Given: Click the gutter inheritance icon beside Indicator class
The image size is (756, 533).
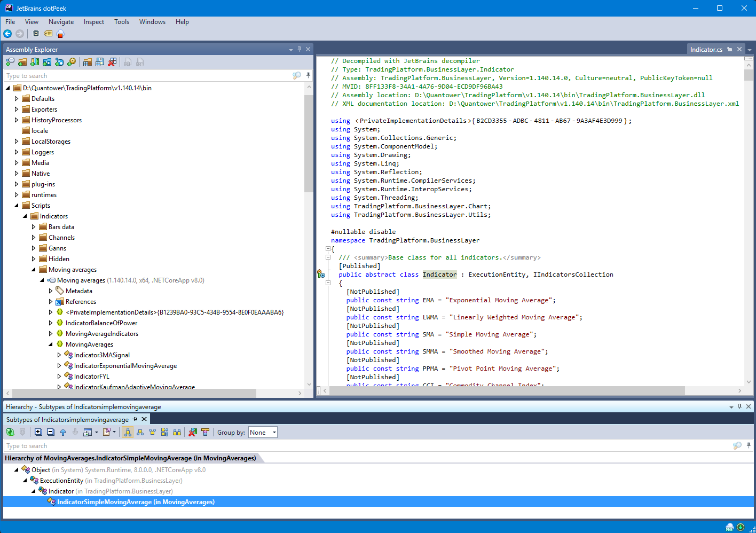Looking at the screenshot, I should (321, 274).
